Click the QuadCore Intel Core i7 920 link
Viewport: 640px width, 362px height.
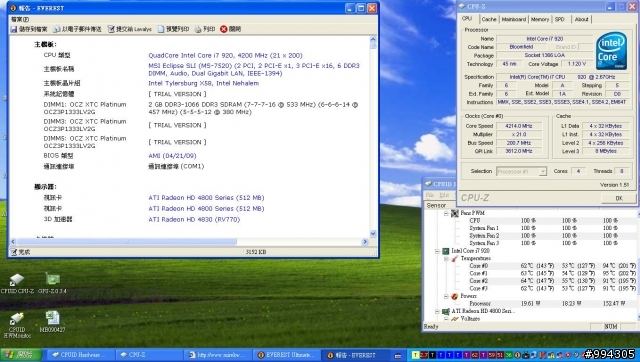point(225,56)
